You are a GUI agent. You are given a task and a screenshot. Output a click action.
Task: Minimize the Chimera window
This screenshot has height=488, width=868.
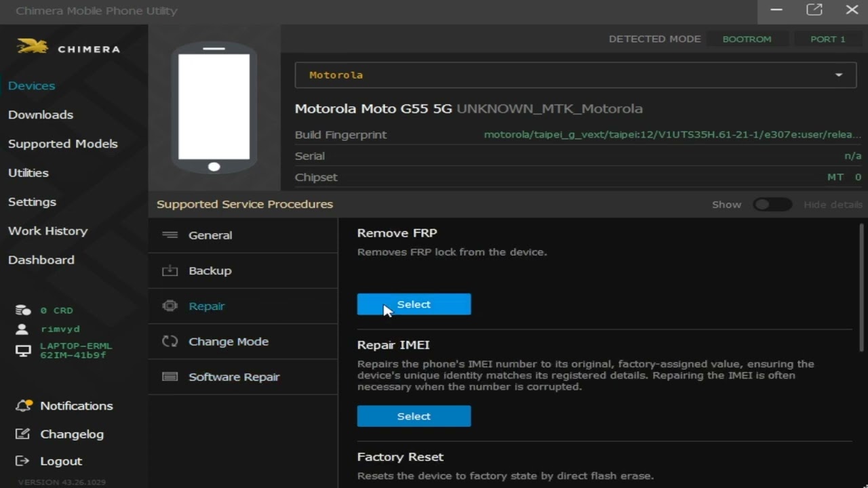[777, 10]
